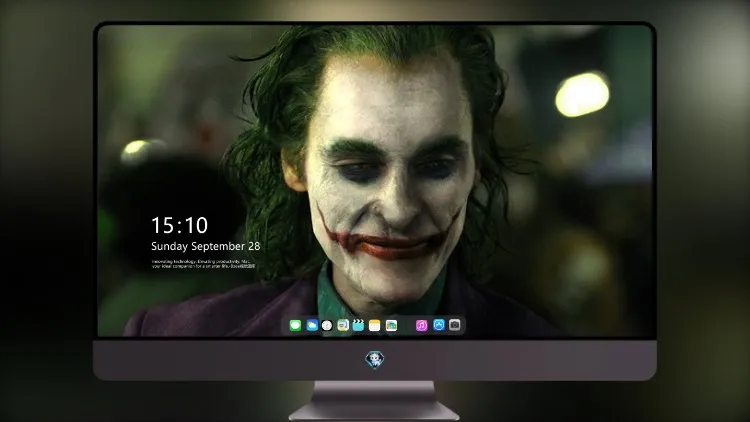The width and height of the screenshot is (750, 422).
Task: Launch the Clock app from the dock
Action: pyautogui.click(x=327, y=325)
